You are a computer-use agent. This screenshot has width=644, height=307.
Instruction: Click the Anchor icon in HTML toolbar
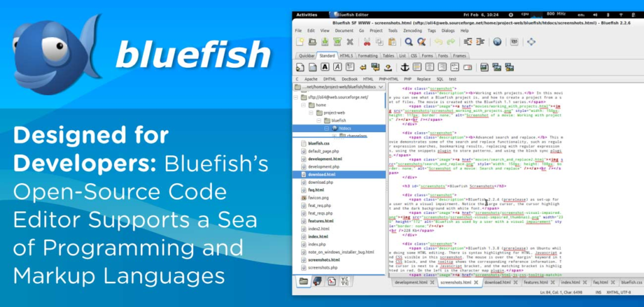[406, 67]
